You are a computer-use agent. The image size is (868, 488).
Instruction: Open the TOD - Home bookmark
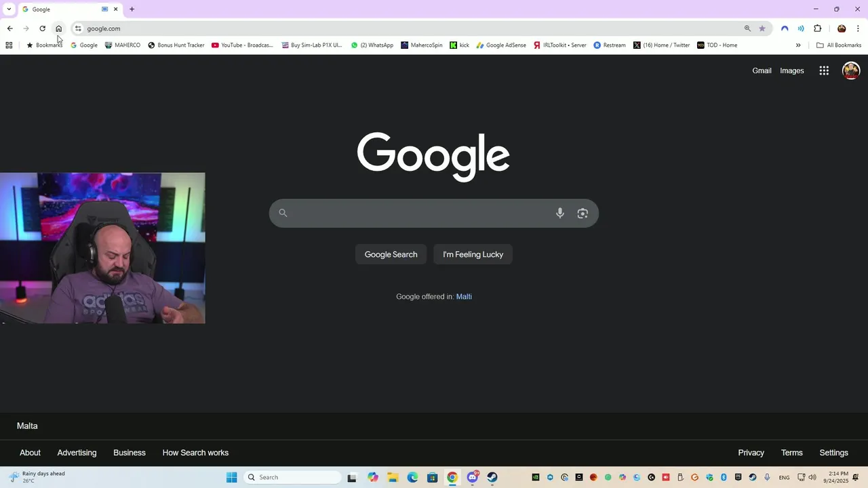click(717, 45)
